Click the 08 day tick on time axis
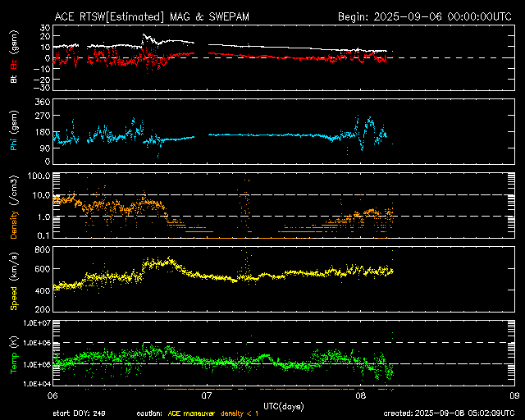The height and width of the screenshot is (420, 525). pos(361,395)
